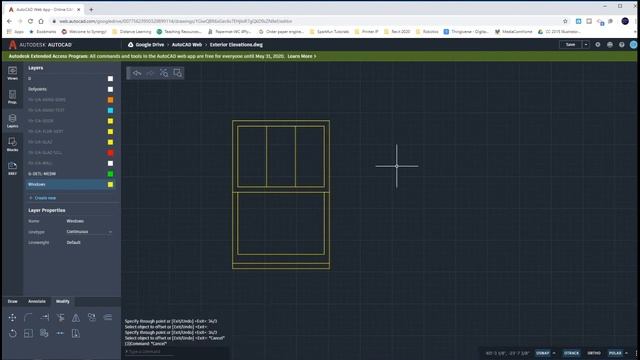
Task: Click the browser address bar
Action: click(306, 21)
